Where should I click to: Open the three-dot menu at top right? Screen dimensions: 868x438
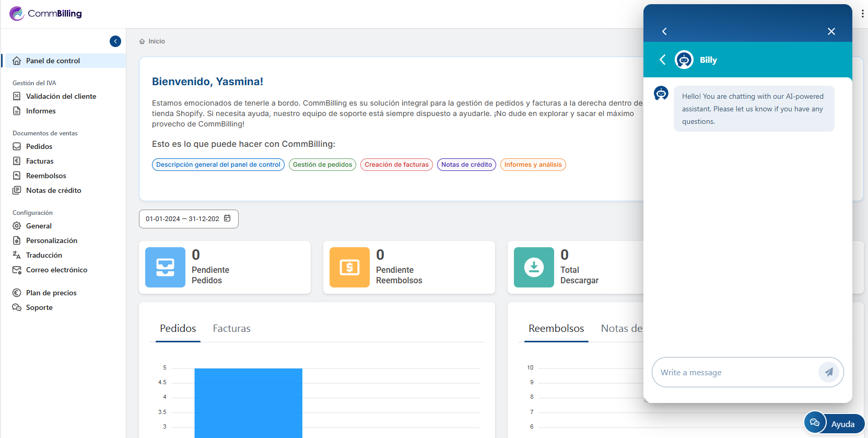(862, 14)
